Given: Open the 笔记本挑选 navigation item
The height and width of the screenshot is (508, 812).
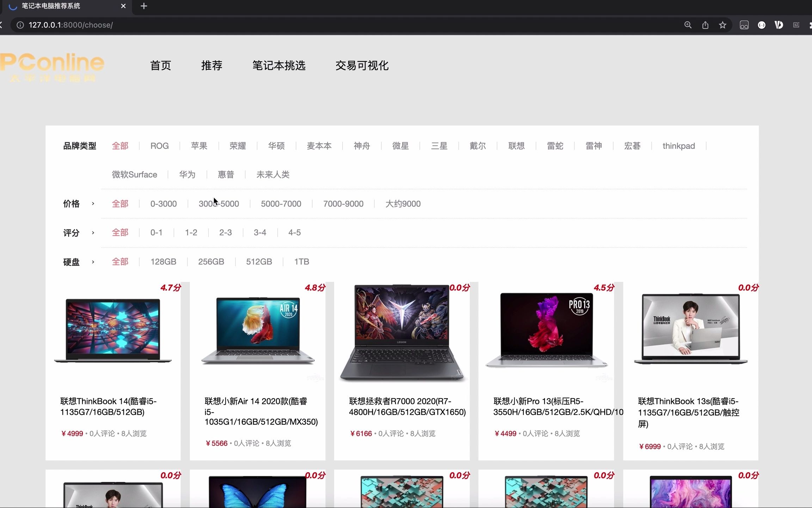Looking at the screenshot, I should pos(279,66).
